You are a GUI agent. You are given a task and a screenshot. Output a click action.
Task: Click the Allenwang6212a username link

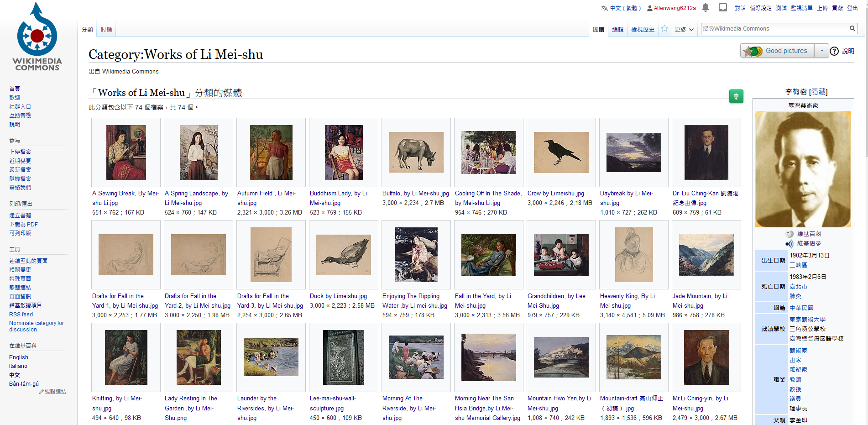(x=675, y=8)
